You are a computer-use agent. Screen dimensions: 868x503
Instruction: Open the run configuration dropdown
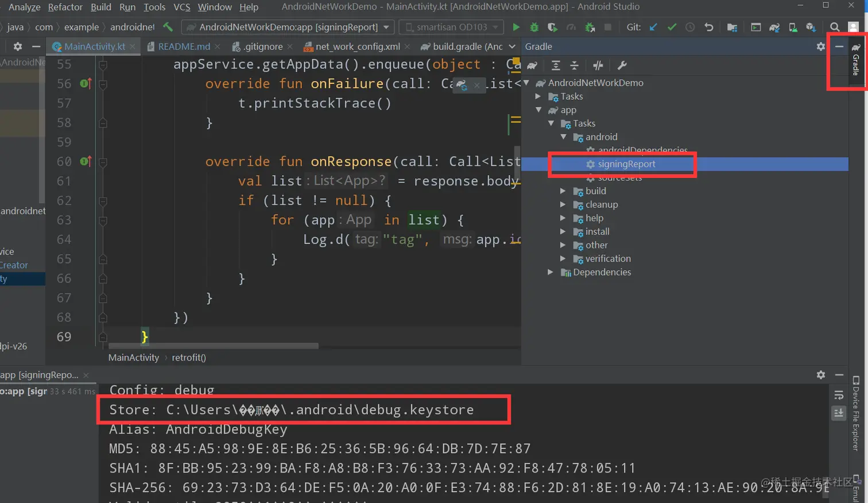click(x=288, y=27)
